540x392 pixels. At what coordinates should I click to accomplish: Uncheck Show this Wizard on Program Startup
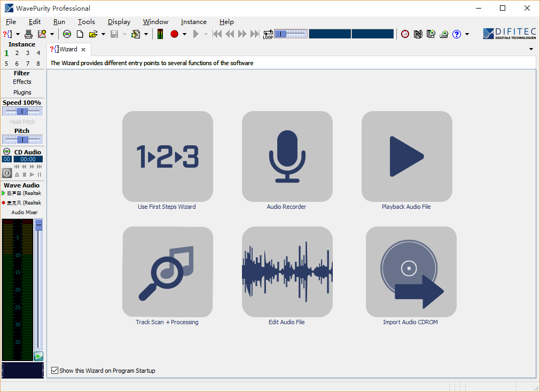54,371
